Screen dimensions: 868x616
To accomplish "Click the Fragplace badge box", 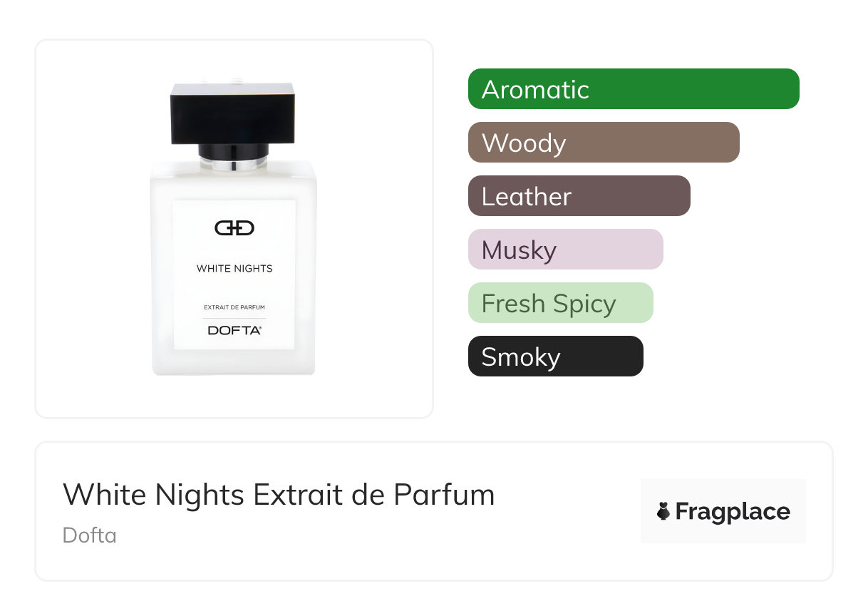I will point(723,511).
